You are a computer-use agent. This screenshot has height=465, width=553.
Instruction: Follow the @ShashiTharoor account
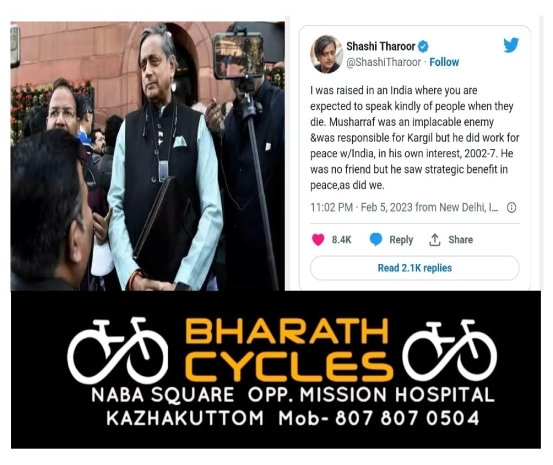click(x=444, y=62)
